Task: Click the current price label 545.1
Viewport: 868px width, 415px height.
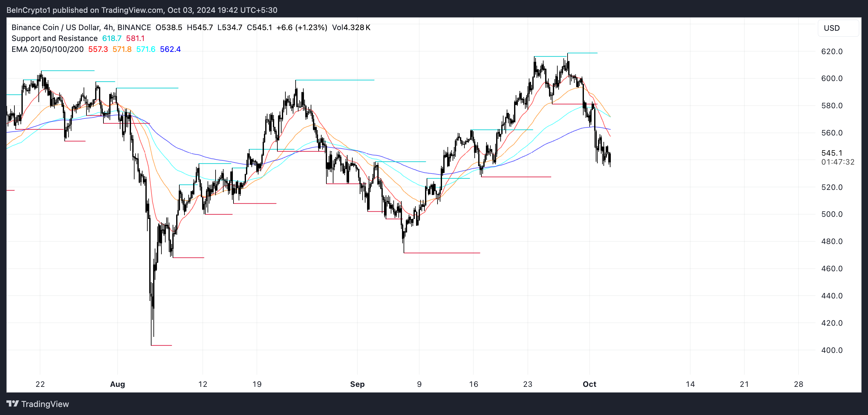Action: [831, 153]
